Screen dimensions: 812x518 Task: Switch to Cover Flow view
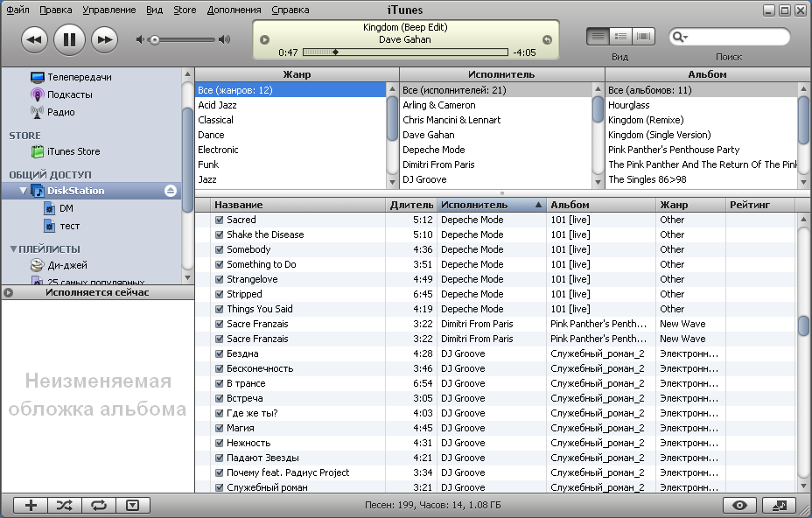[644, 36]
